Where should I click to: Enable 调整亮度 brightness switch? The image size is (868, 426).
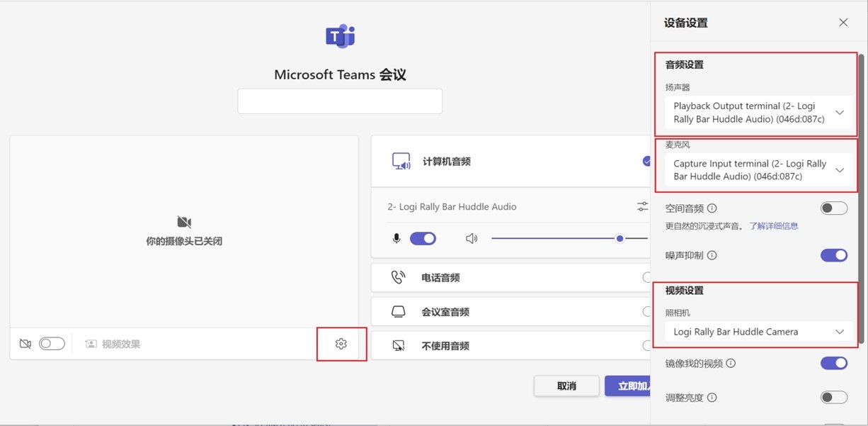click(x=834, y=398)
